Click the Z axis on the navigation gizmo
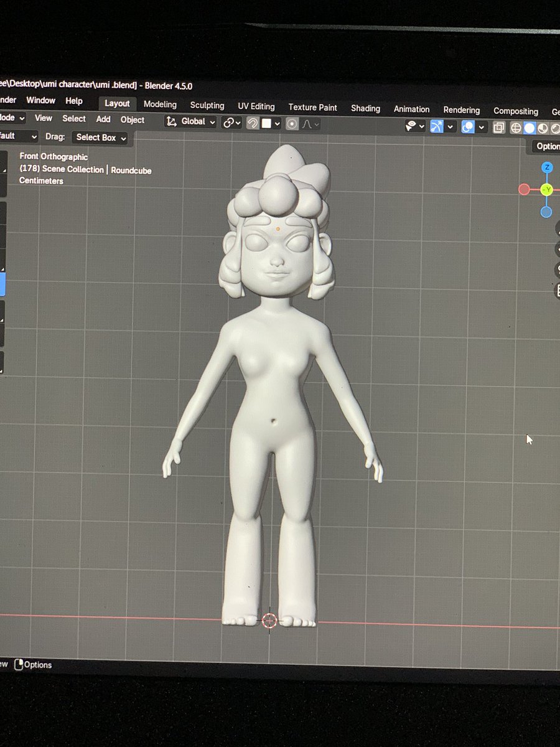560x747 pixels. [546, 167]
